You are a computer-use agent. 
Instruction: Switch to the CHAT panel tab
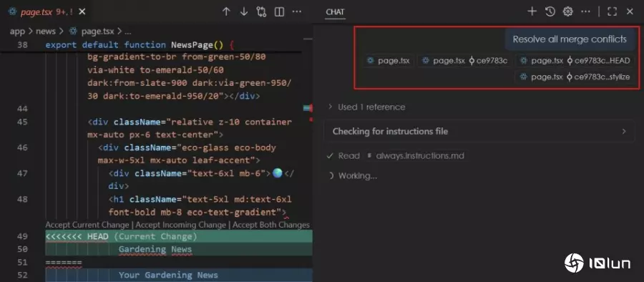coord(335,12)
